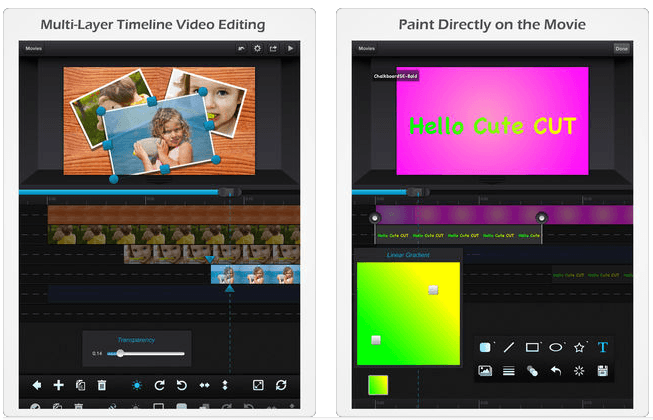Image resolution: width=653 pixels, height=420 pixels.
Task: Click the trash delete icon in left toolbar
Action: 101,385
